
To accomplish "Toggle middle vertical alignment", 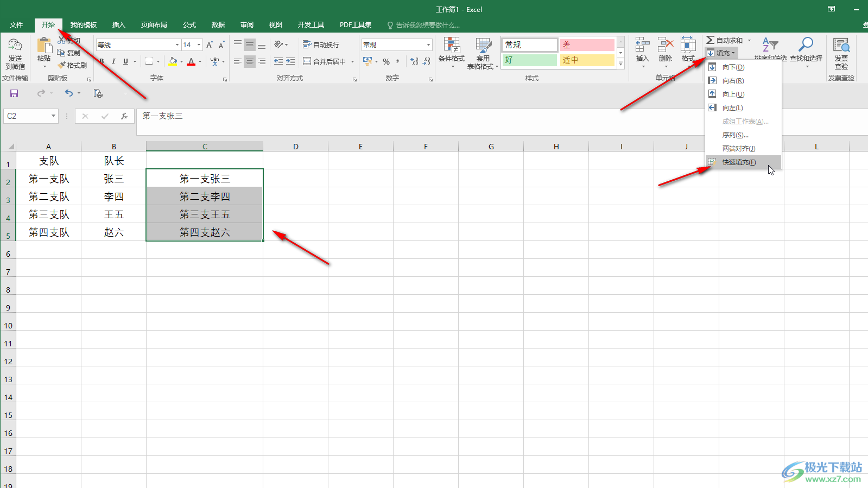I will click(x=250, y=45).
